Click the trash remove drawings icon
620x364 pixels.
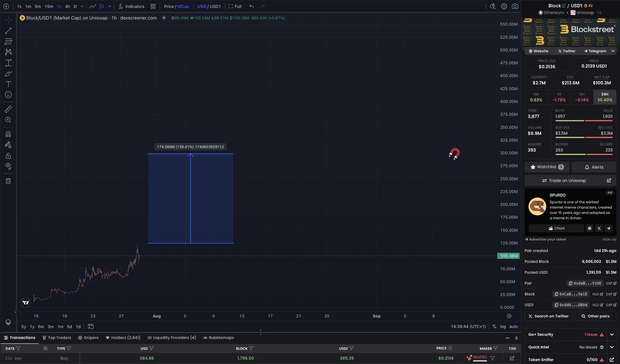pyautogui.click(x=8, y=181)
